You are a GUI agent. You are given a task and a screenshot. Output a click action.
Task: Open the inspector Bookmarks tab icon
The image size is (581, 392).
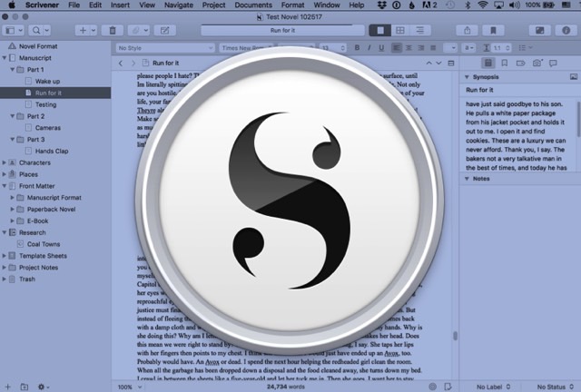pos(505,63)
